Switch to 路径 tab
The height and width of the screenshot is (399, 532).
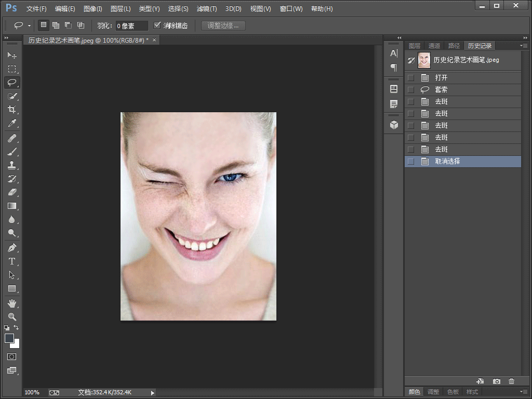(454, 46)
